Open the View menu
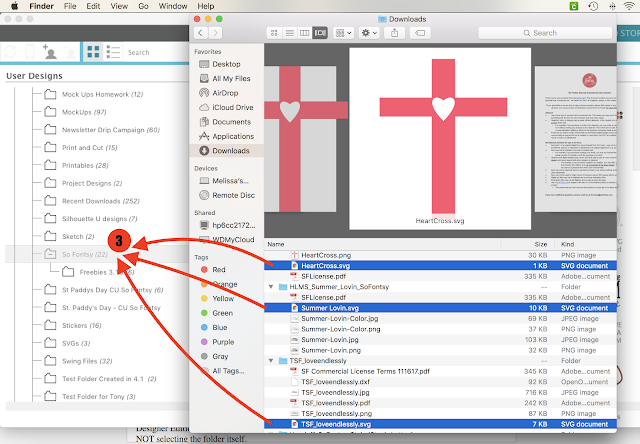640x444 pixels. (119, 6)
